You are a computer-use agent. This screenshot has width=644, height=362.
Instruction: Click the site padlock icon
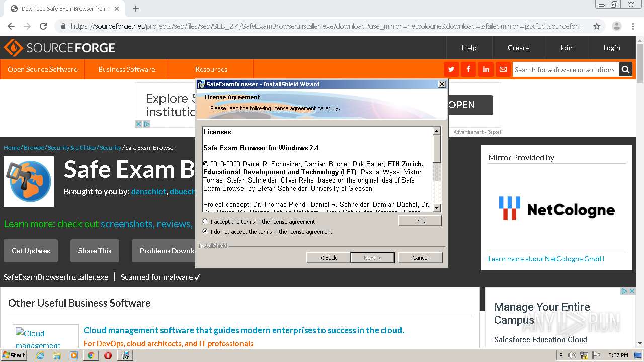click(x=63, y=26)
